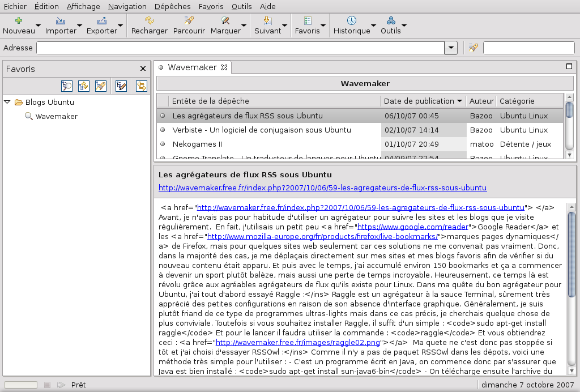Sort by Date de publication column
580x392 pixels.
(423, 101)
